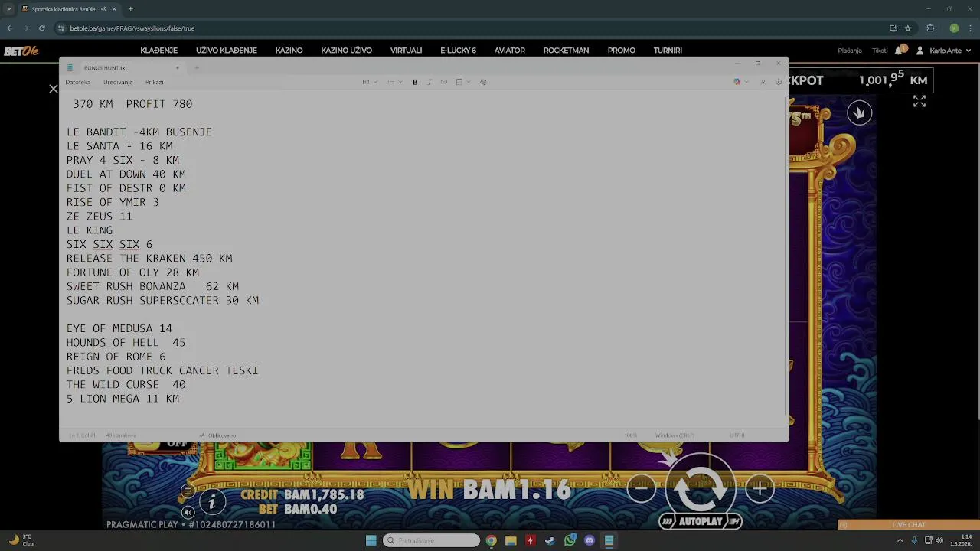Open the Prikaži menu in Notepad
980x551 pixels.
(154, 82)
